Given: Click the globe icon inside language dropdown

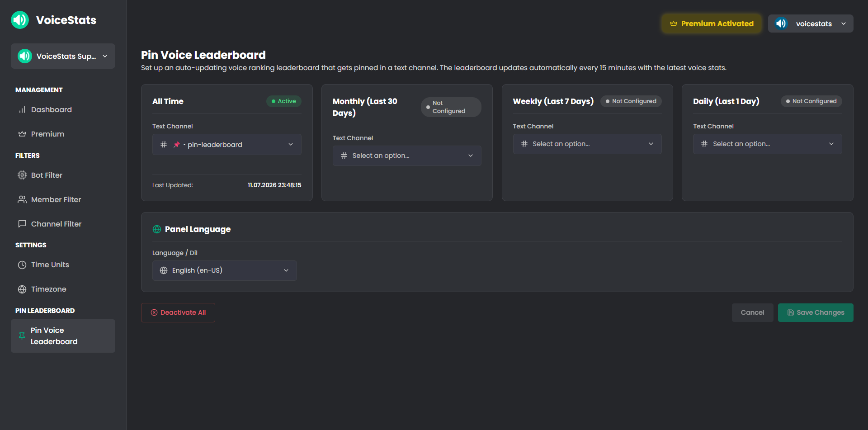Looking at the screenshot, I should tap(164, 270).
